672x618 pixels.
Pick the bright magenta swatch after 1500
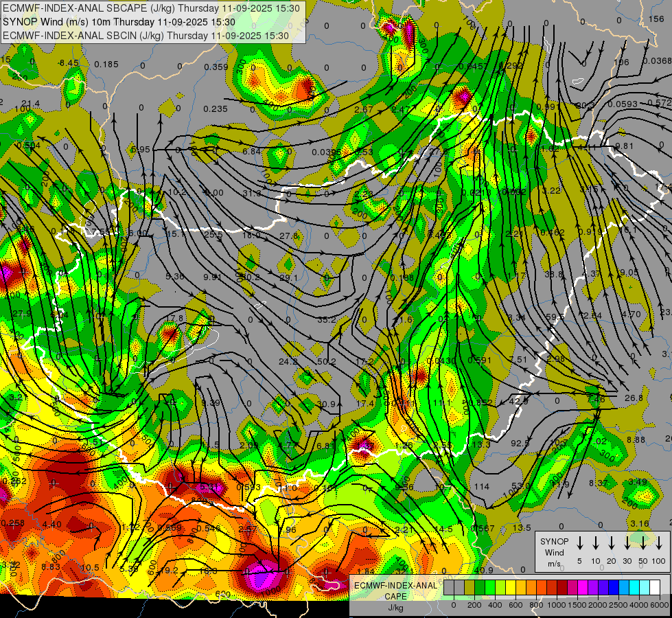coord(583,587)
